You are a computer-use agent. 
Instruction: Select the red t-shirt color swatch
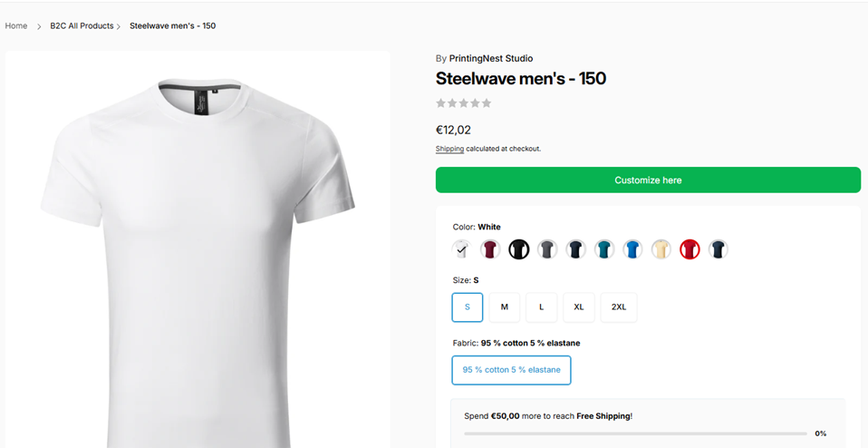(x=690, y=249)
